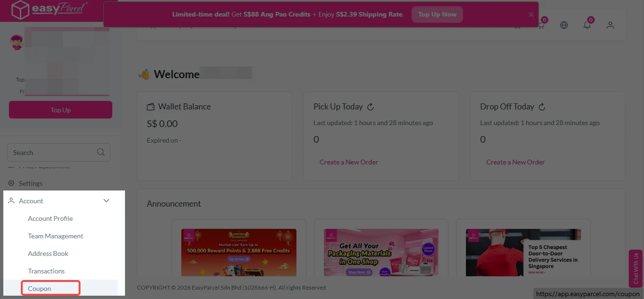
Task: Open the notifications bell icon
Action: tap(587, 26)
